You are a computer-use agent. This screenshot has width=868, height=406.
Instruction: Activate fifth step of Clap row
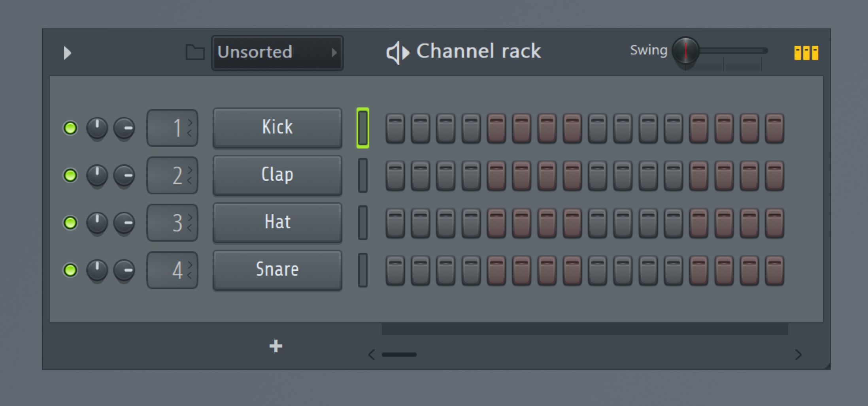coord(496,176)
